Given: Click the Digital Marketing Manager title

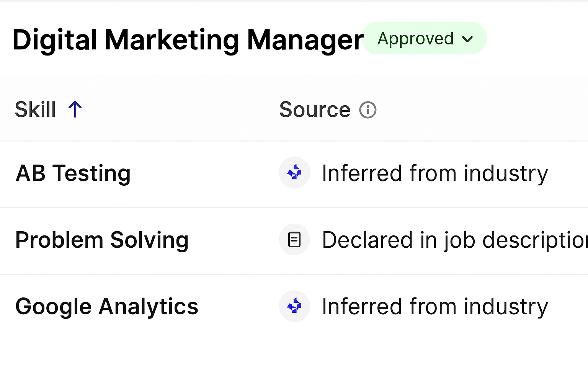Looking at the screenshot, I should 188,40.
